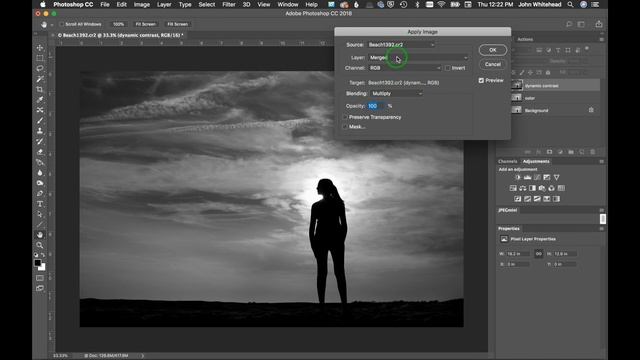The height and width of the screenshot is (360, 640).
Task: Toggle the Preview checkbox
Action: click(481, 80)
